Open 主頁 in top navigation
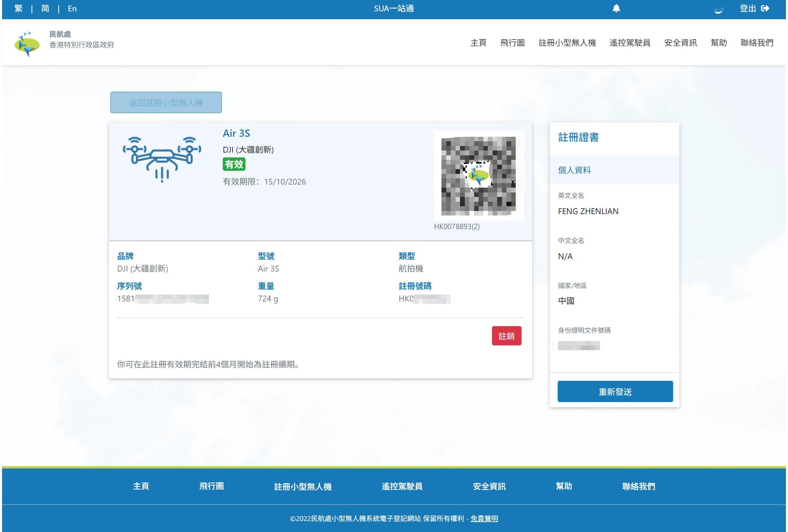The width and height of the screenshot is (788, 532). pyautogui.click(x=478, y=43)
